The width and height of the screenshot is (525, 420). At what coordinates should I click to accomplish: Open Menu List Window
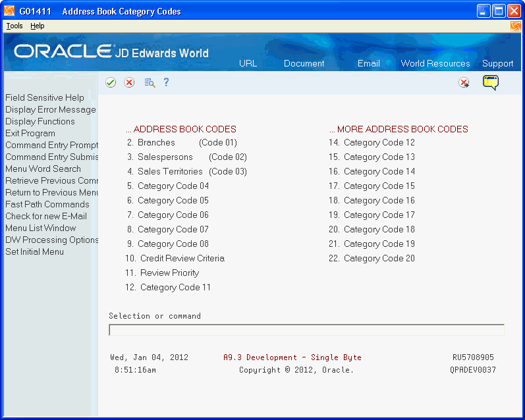tap(41, 228)
